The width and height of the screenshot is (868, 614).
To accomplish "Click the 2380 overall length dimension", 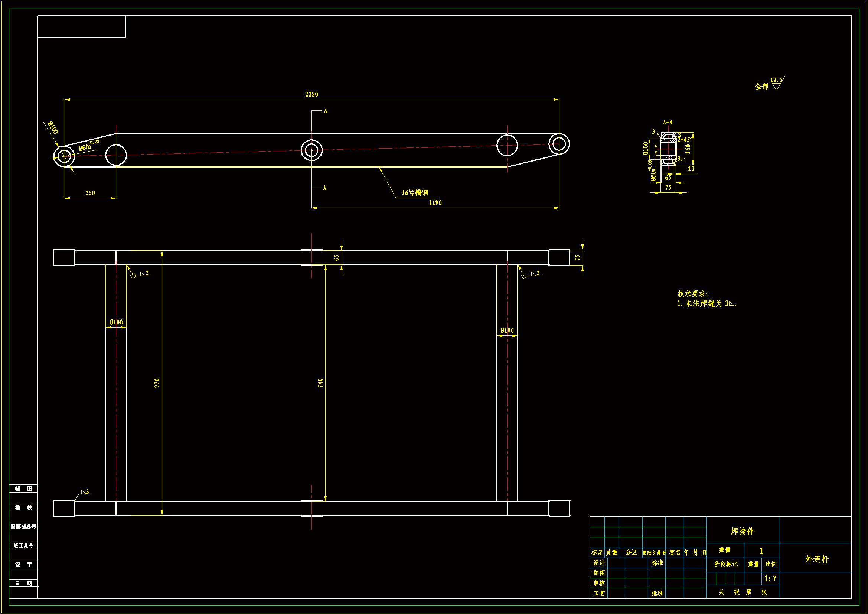I will point(311,94).
